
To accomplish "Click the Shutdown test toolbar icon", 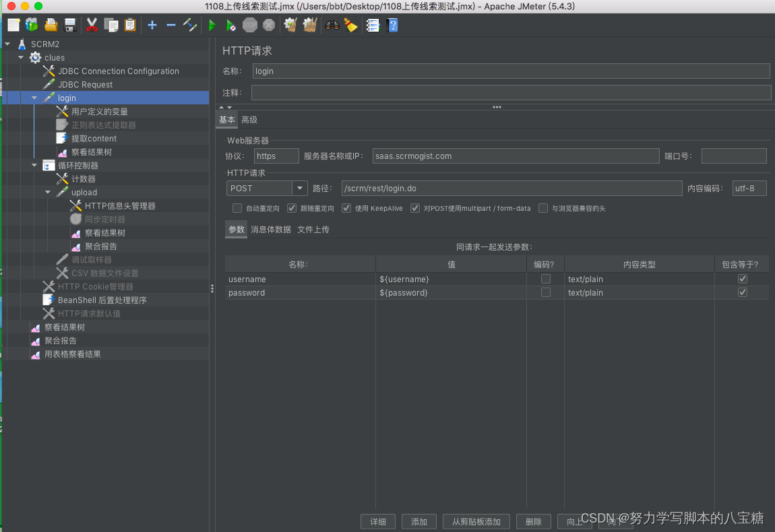I will coord(269,25).
